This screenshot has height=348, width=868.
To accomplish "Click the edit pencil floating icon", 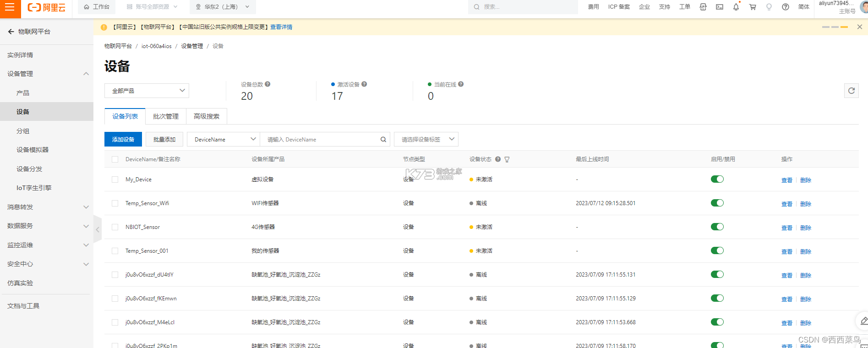I will point(863,321).
